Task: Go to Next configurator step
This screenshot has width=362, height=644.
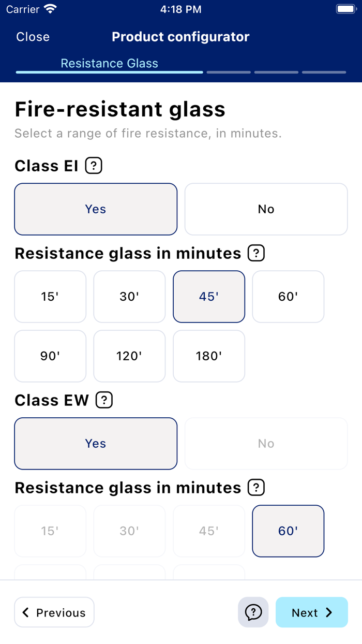Action: click(x=311, y=612)
